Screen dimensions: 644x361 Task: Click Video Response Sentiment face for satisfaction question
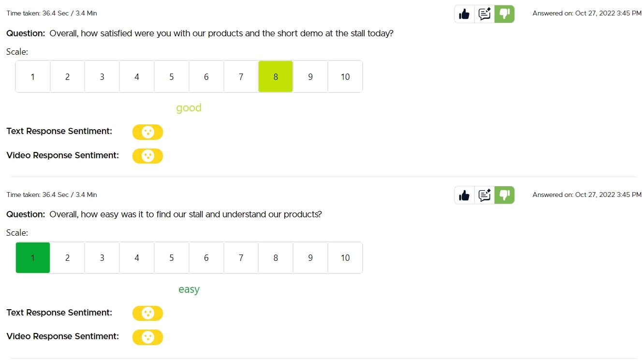click(x=147, y=156)
